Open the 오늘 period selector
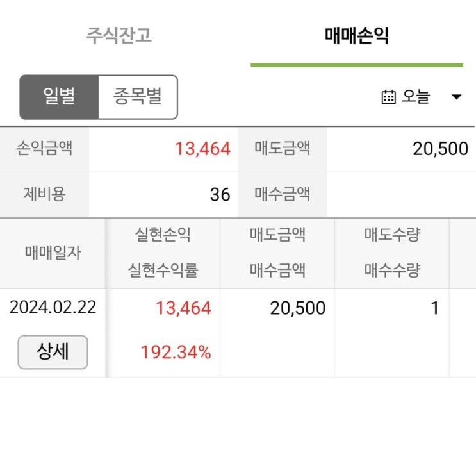Image resolution: width=476 pixels, height=475 pixels. click(x=416, y=97)
